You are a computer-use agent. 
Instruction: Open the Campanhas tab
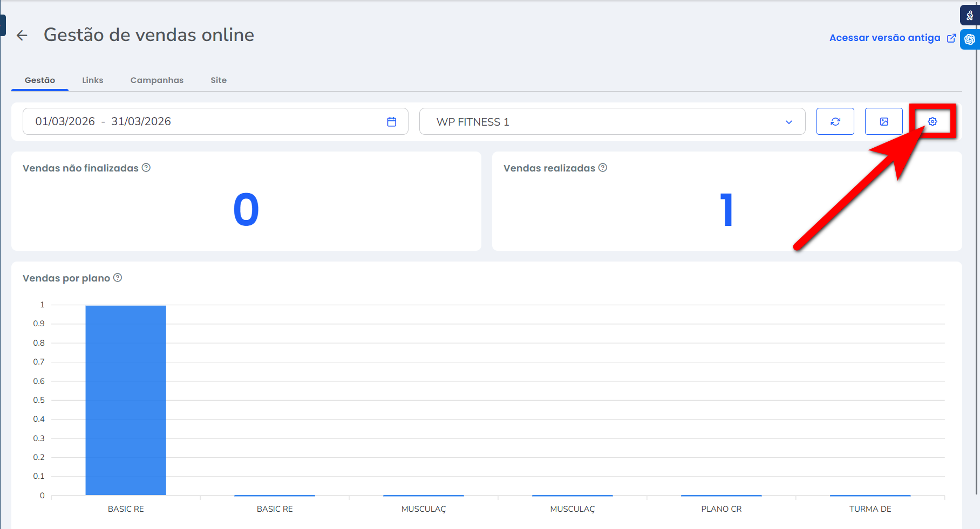pos(156,80)
